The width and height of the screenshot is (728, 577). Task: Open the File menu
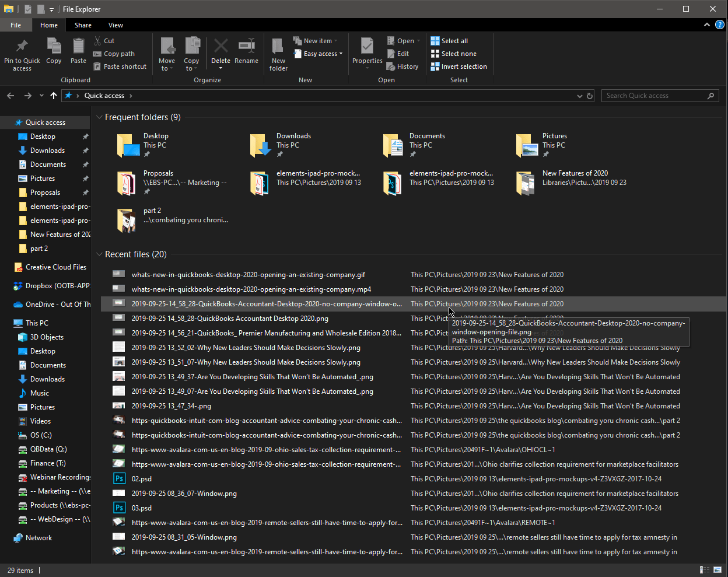pyautogui.click(x=16, y=25)
